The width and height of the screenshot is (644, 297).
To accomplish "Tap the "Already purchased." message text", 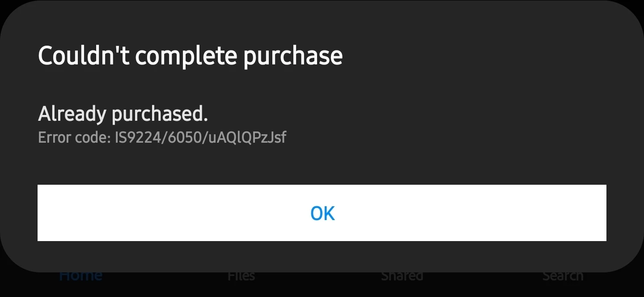I will click(123, 115).
